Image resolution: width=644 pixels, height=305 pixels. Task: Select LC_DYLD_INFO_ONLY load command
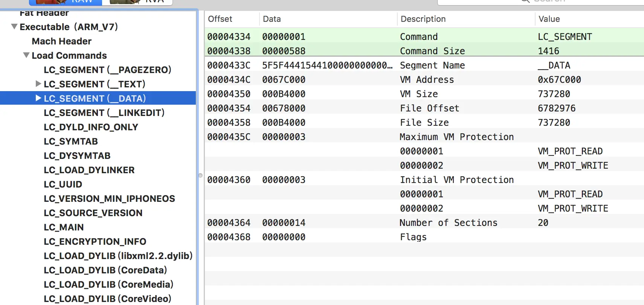pos(91,127)
